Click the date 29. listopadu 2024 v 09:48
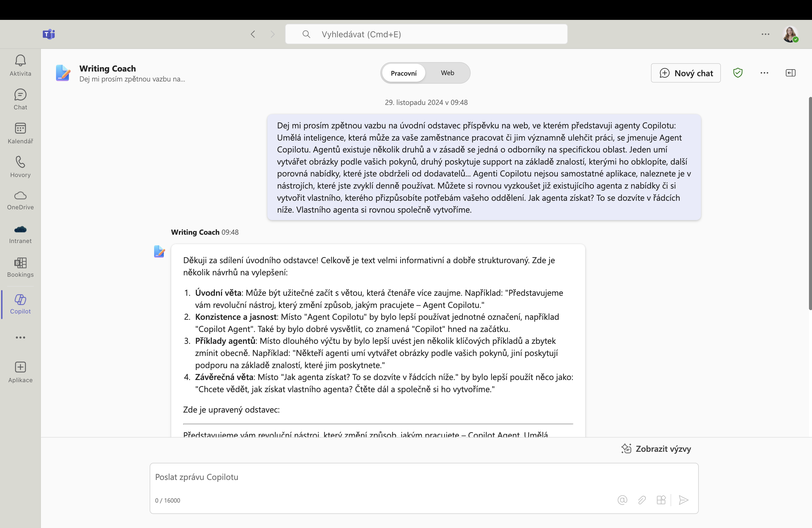The image size is (812, 528). coord(426,102)
